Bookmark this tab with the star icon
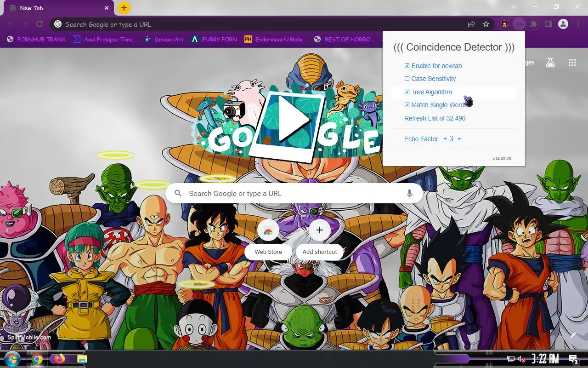 point(486,24)
